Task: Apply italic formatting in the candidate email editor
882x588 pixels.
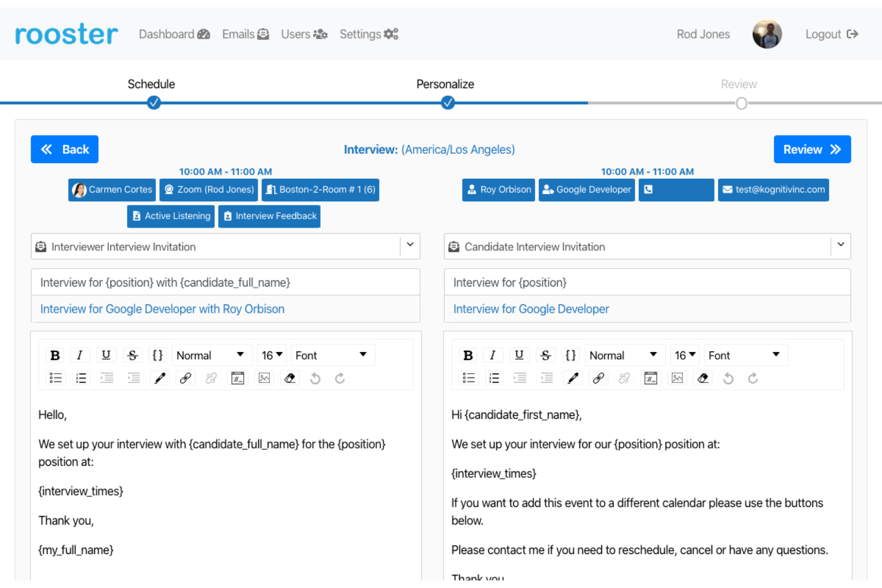Action: [x=493, y=354]
